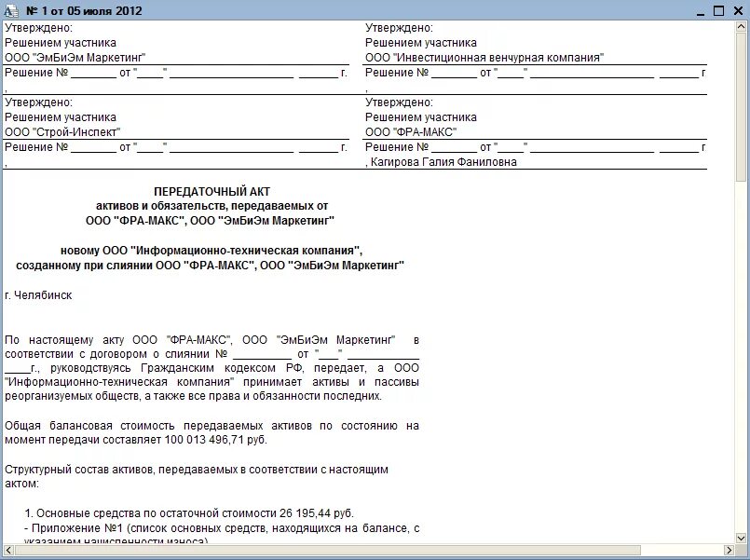This screenshot has width=750, height=560.
Task: Click ООО "Инвестиционная венчурная компания" text
Action: pos(484,58)
